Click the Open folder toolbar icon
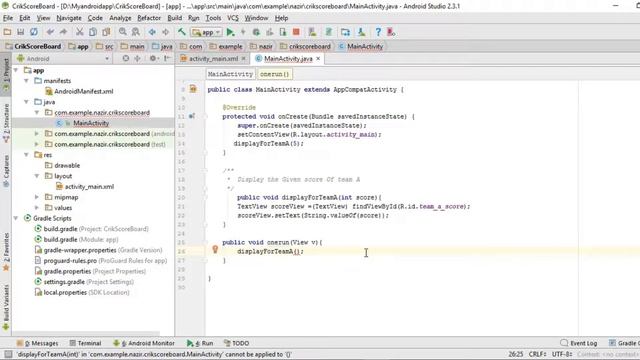This screenshot has height=360, width=640. click(x=7, y=32)
